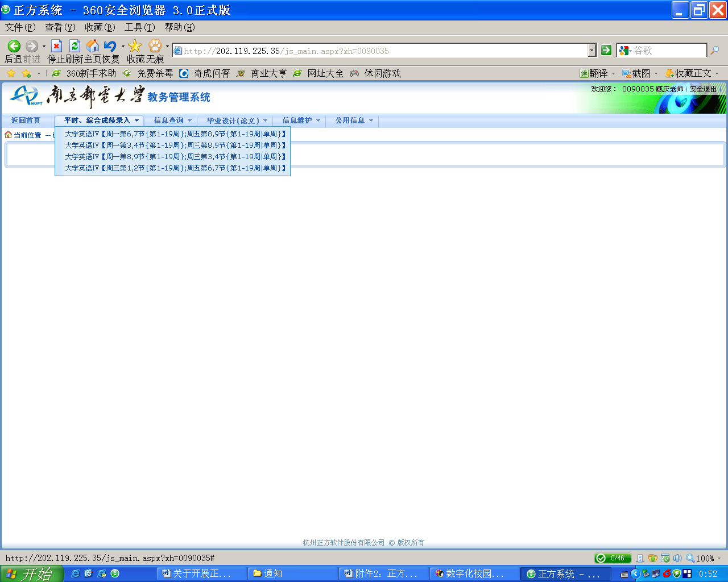
Task: Click the Restore (恢复) blue undo icon
Action: pyautogui.click(x=110, y=46)
